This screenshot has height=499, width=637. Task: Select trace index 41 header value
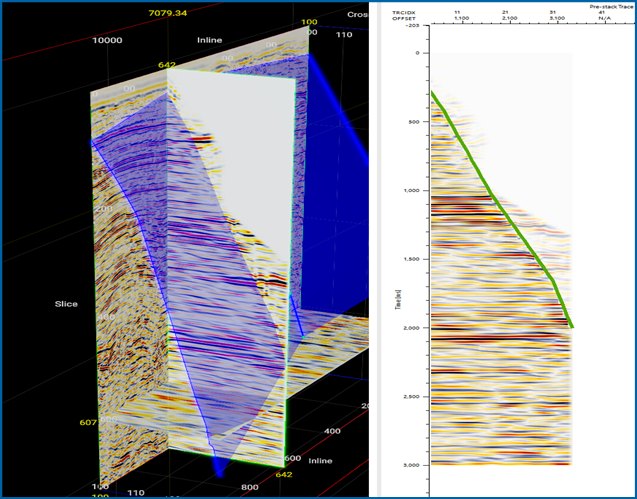(x=601, y=13)
